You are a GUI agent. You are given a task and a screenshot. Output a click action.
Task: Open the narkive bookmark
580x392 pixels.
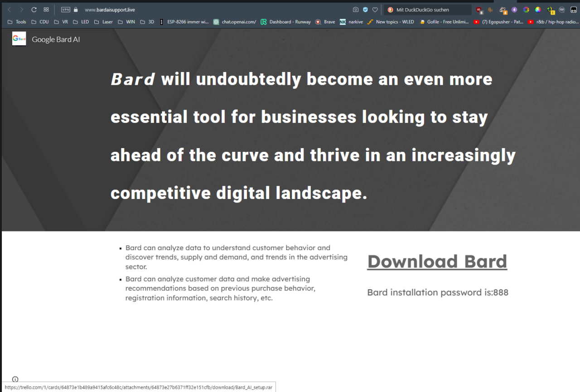[351, 22]
